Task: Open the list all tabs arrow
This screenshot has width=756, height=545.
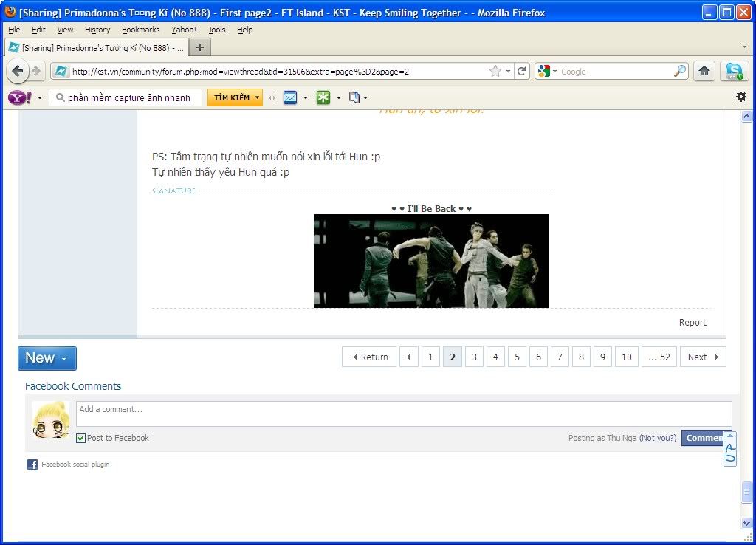Action: (744, 47)
